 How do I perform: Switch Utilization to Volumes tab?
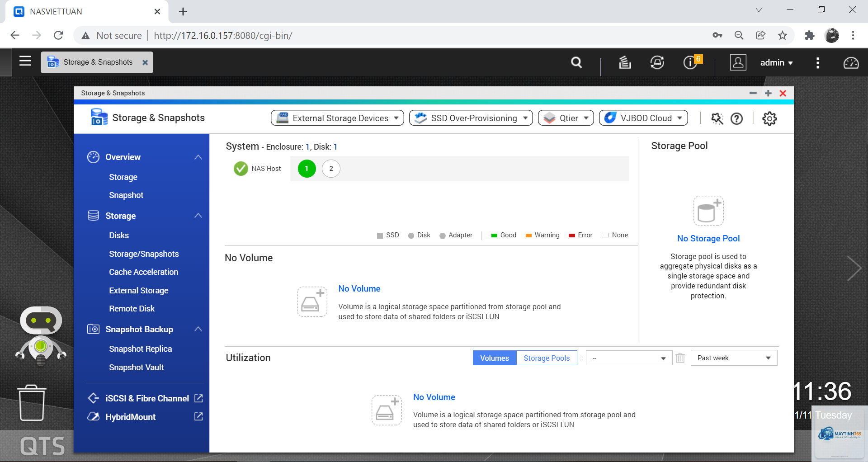pyautogui.click(x=495, y=358)
